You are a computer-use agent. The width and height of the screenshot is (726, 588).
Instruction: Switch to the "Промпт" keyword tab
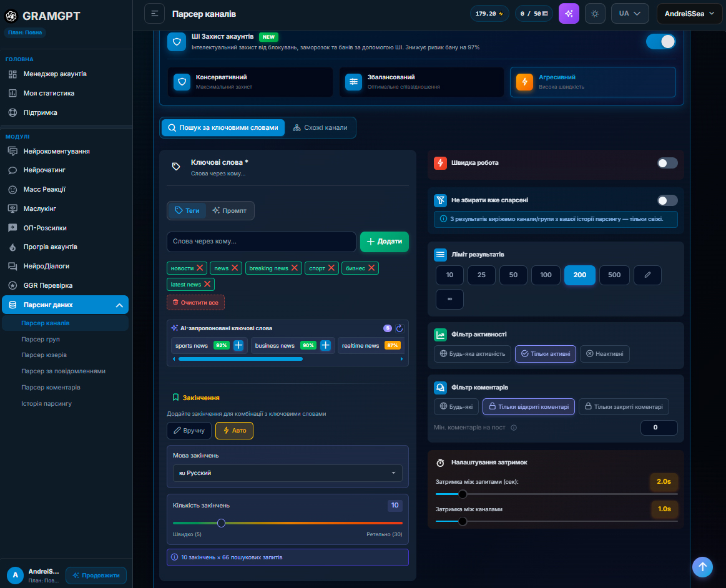pyautogui.click(x=229, y=210)
